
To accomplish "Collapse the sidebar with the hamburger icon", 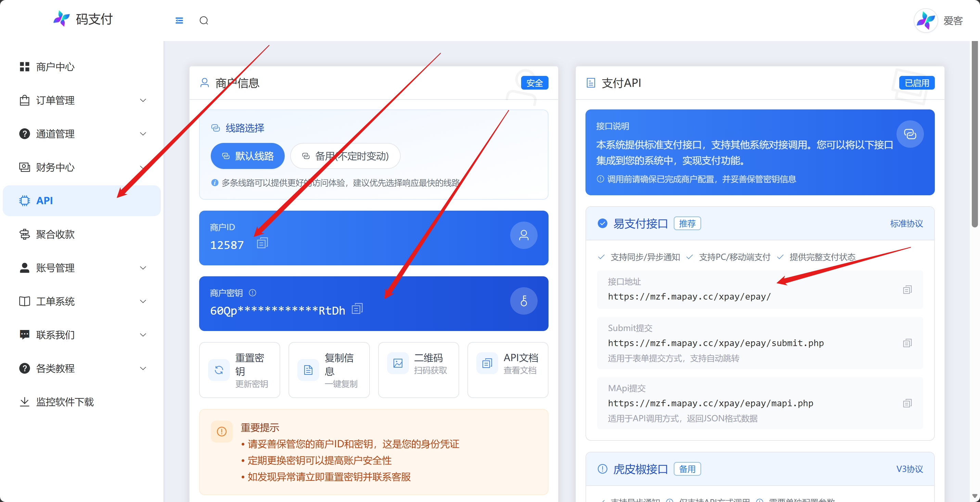I will coord(179,21).
